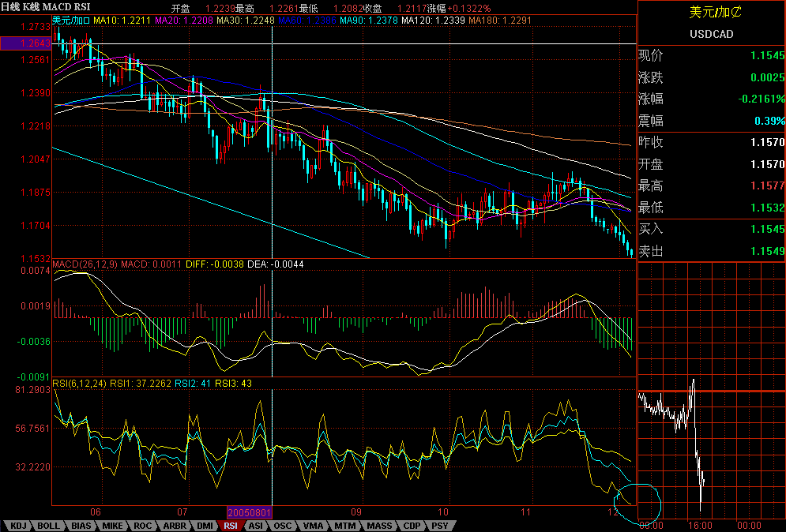Select the PSY indicator tab
The image size is (786, 532).
[439, 525]
